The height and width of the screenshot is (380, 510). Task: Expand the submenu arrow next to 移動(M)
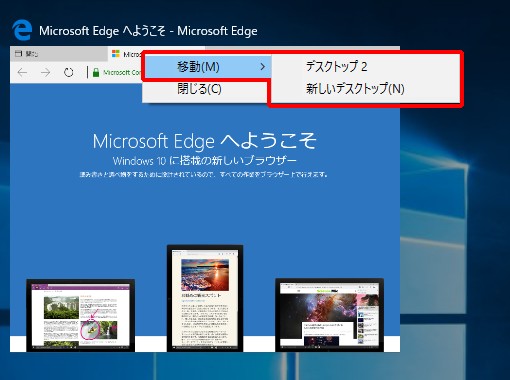tap(263, 67)
